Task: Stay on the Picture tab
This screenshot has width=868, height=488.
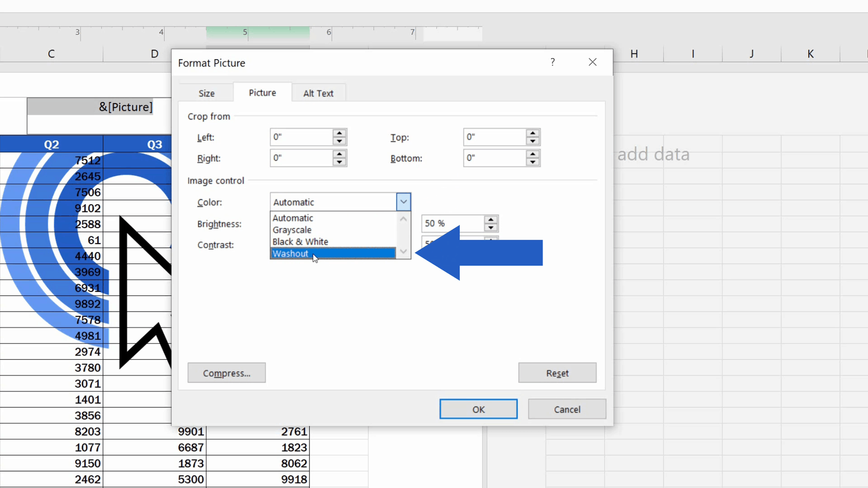Action: [262, 92]
